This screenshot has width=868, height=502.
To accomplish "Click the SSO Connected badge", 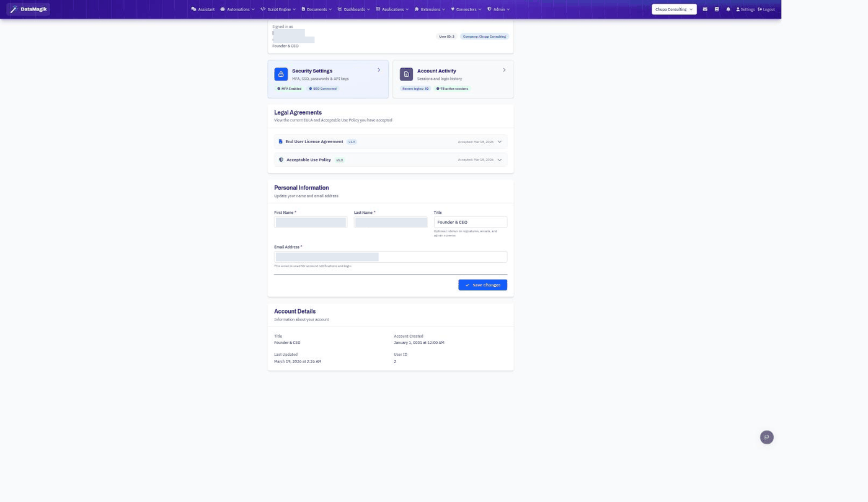I will (x=322, y=89).
